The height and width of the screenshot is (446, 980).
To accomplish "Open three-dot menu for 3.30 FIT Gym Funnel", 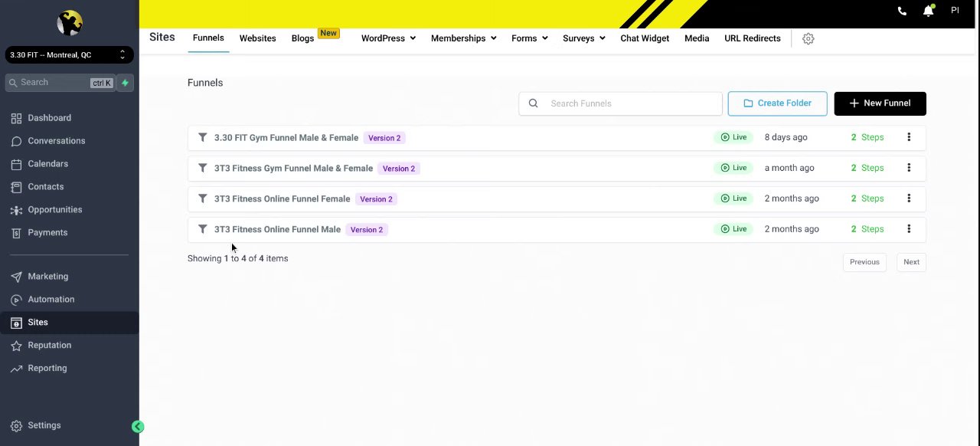I will (909, 137).
